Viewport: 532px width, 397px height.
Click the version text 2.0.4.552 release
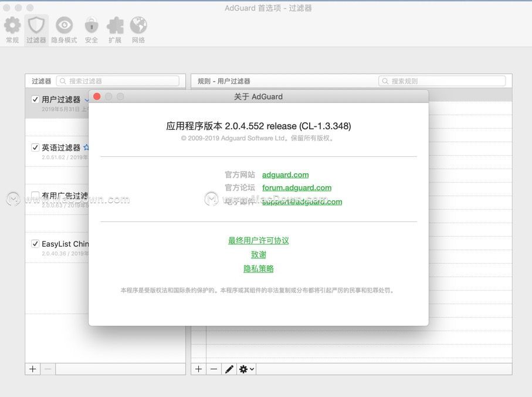[x=260, y=126]
